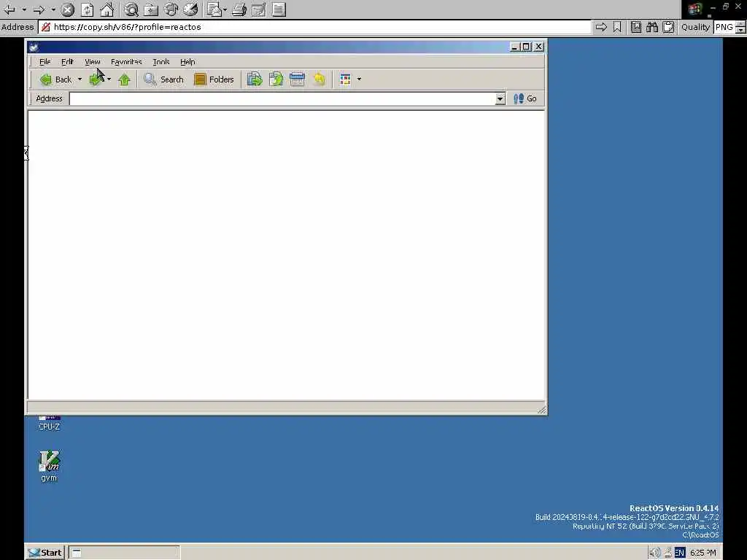
Task: Click the document text icon in browser toolbar
Action: point(279,9)
